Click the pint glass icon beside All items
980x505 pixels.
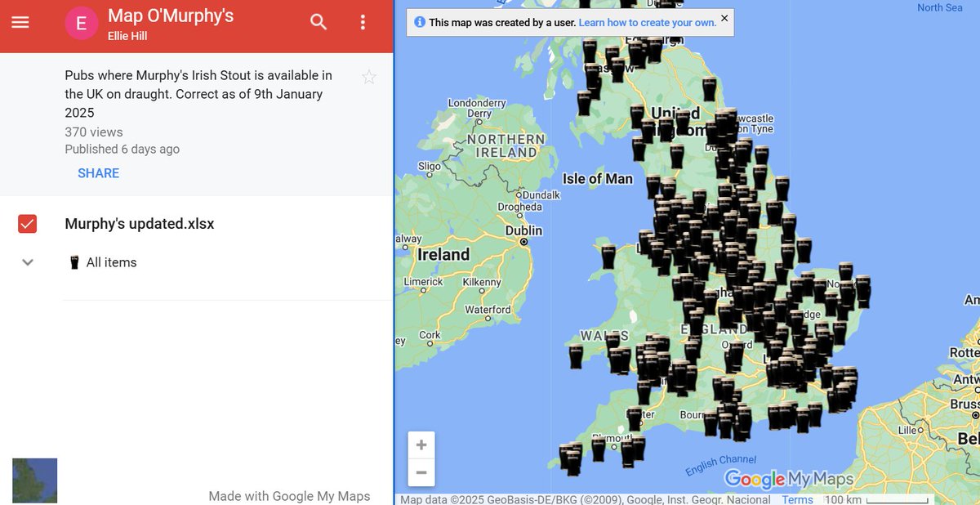coord(74,262)
